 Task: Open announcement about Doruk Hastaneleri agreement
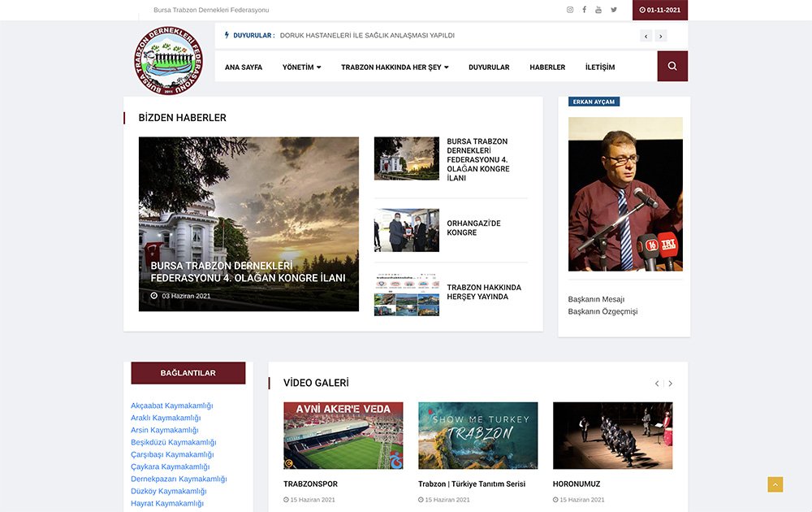pos(367,36)
